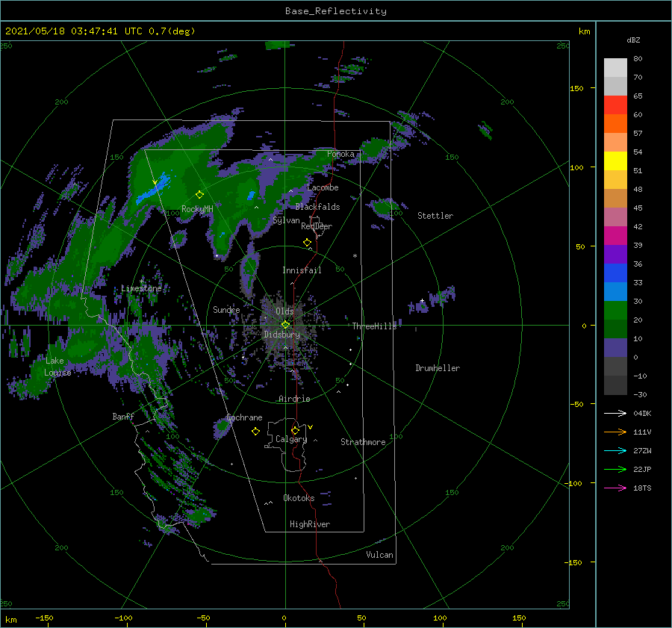Click the orange 111V arrow in legend
The height and width of the screenshot is (628, 672).
[x=615, y=432]
